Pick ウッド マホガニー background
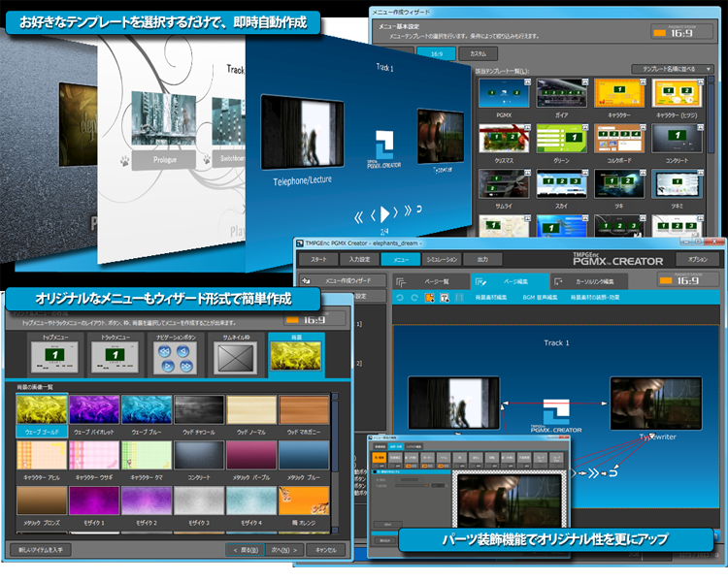The width and height of the screenshot is (728, 582). point(304,415)
